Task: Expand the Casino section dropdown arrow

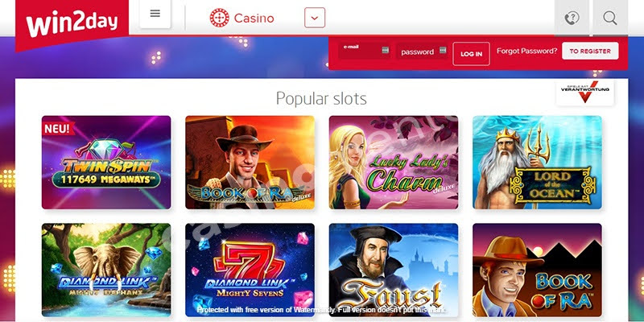Action: point(315,18)
